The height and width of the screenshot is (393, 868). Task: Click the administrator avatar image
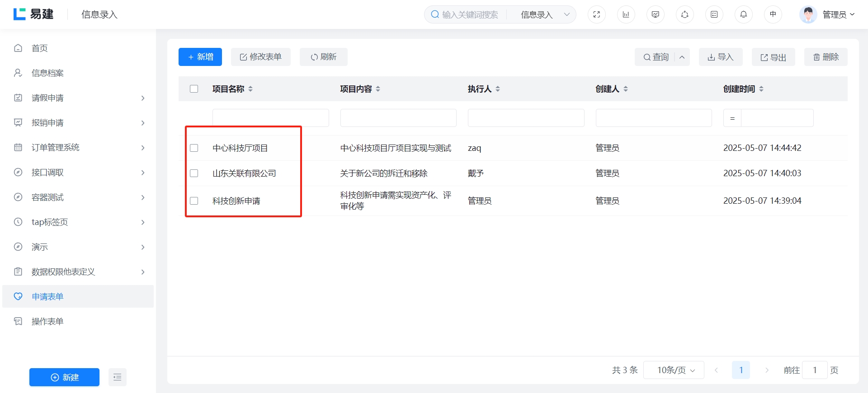click(808, 14)
